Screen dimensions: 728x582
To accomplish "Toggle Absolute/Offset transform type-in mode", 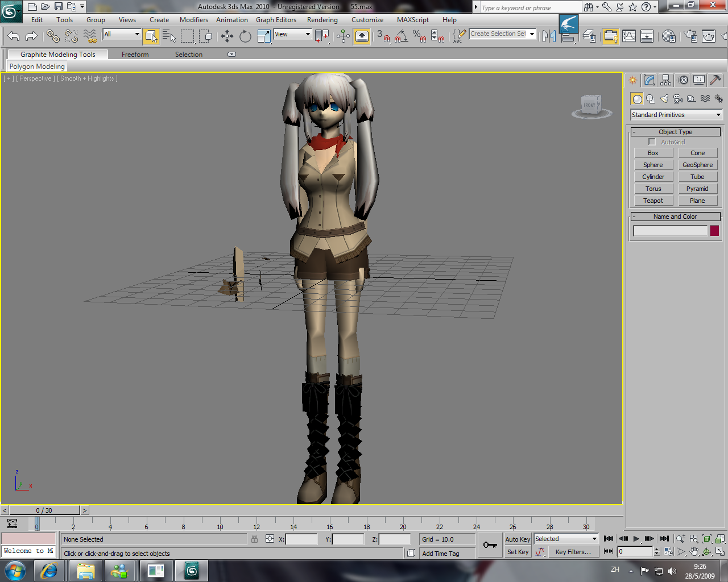I will tap(270, 539).
